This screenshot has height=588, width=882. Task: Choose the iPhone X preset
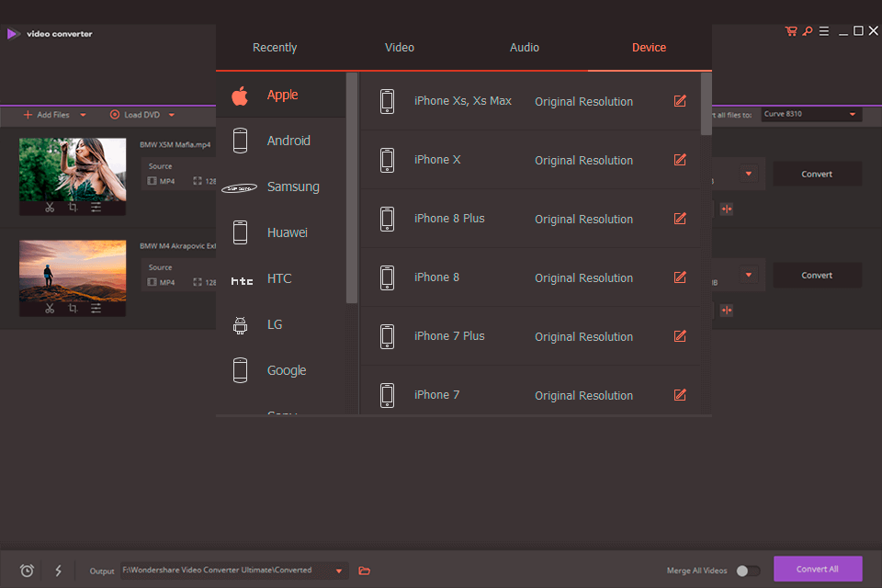coord(530,160)
